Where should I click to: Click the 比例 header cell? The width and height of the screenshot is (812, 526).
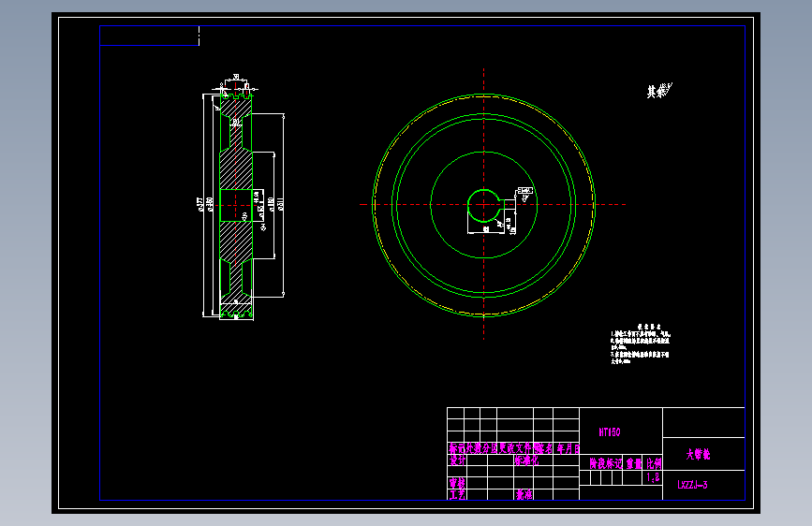[654, 463]
